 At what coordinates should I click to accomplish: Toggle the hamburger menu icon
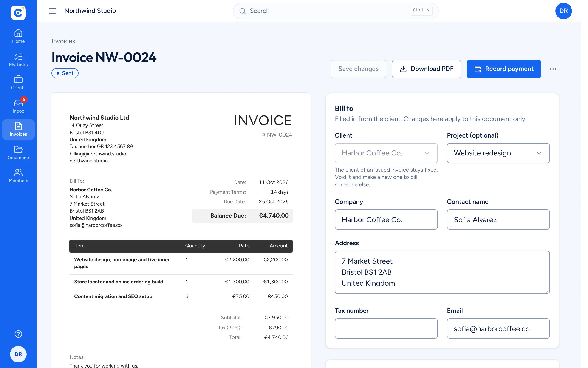coord(52,11)
